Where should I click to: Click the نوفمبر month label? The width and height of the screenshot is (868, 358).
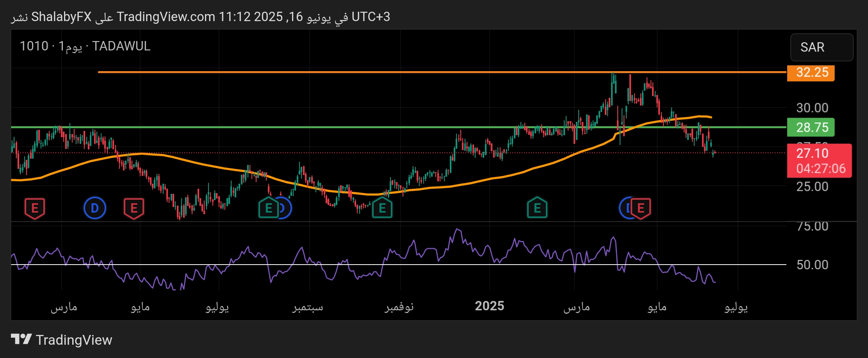[x=399, y=307]
